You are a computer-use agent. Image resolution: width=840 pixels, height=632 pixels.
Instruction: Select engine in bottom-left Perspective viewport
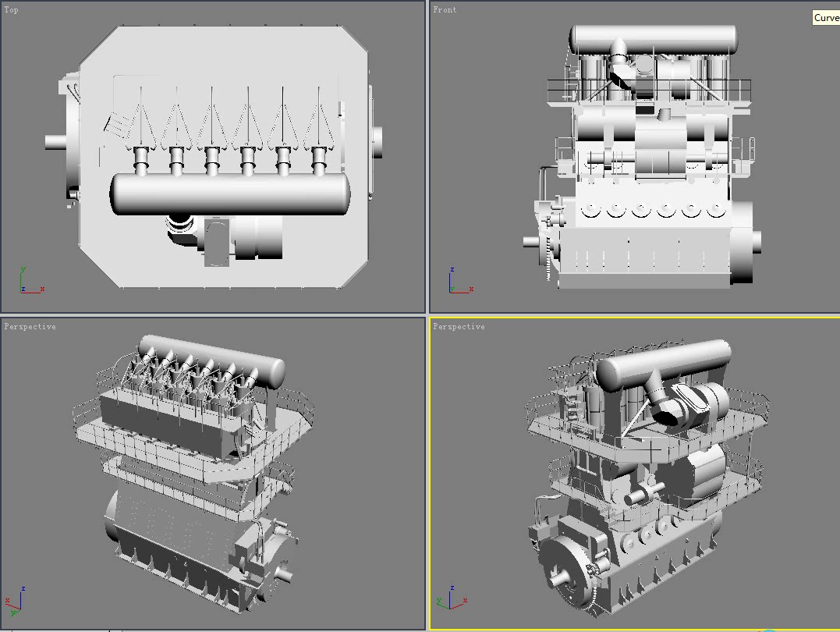coord(193,475)
